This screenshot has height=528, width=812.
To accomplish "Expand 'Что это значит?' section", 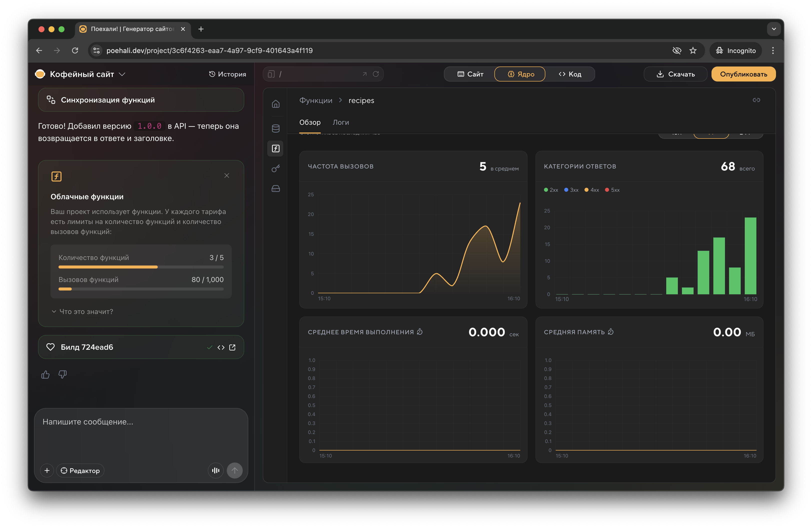I will point(82,311).
